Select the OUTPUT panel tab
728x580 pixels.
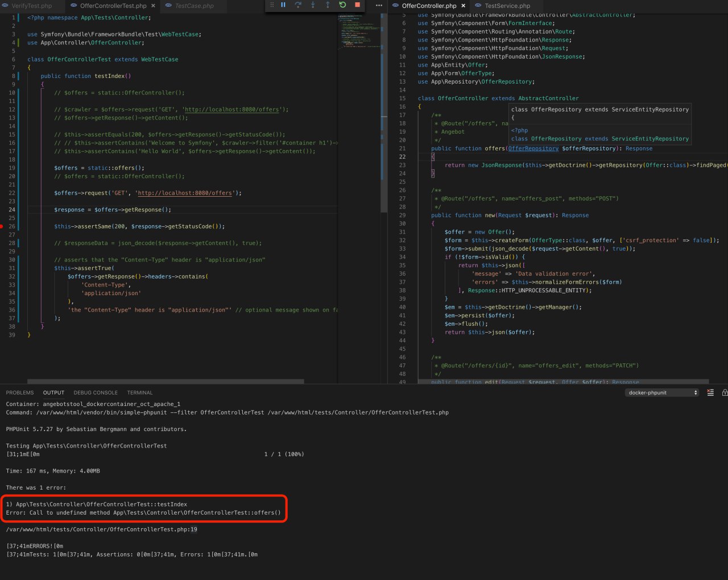[x=53, y=392]
